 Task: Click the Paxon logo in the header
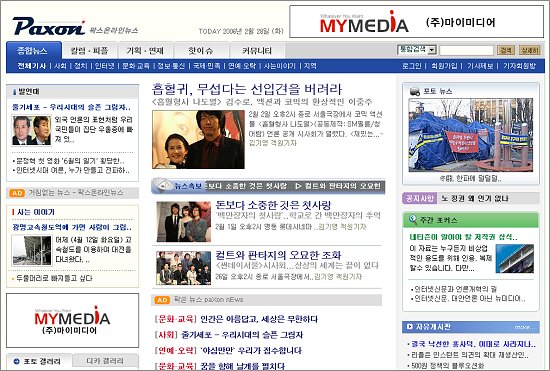pos(48,26)
